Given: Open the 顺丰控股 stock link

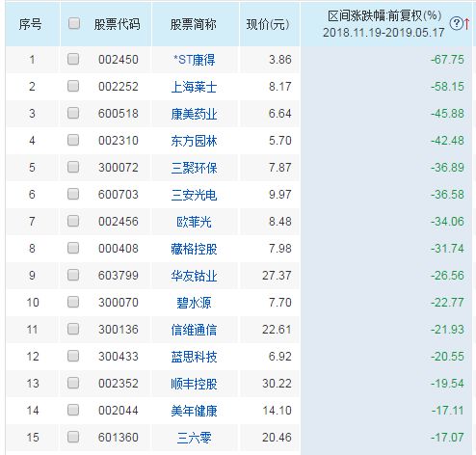Looking at the screenshot, I should pos(194,384).
